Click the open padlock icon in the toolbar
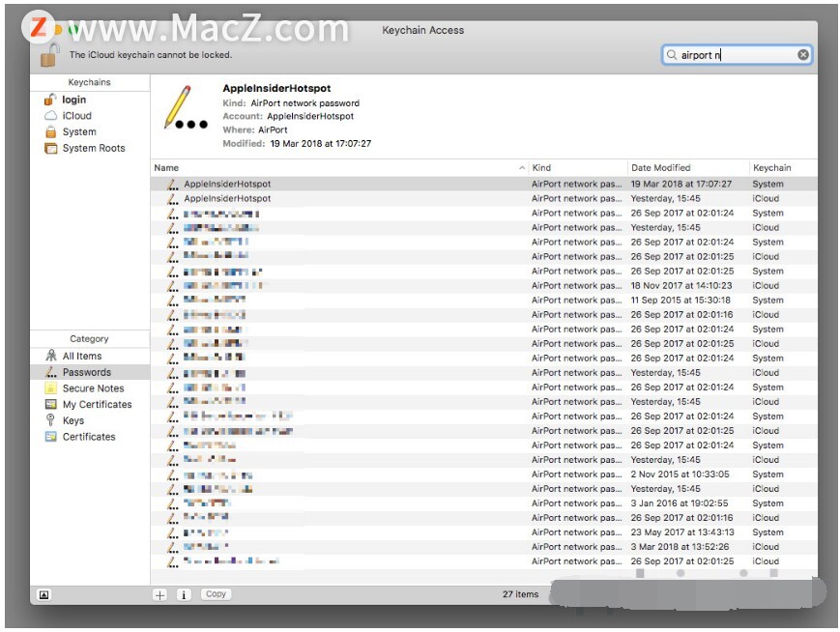The height and width of the screenshot is (632, 840). coord(48,55)
